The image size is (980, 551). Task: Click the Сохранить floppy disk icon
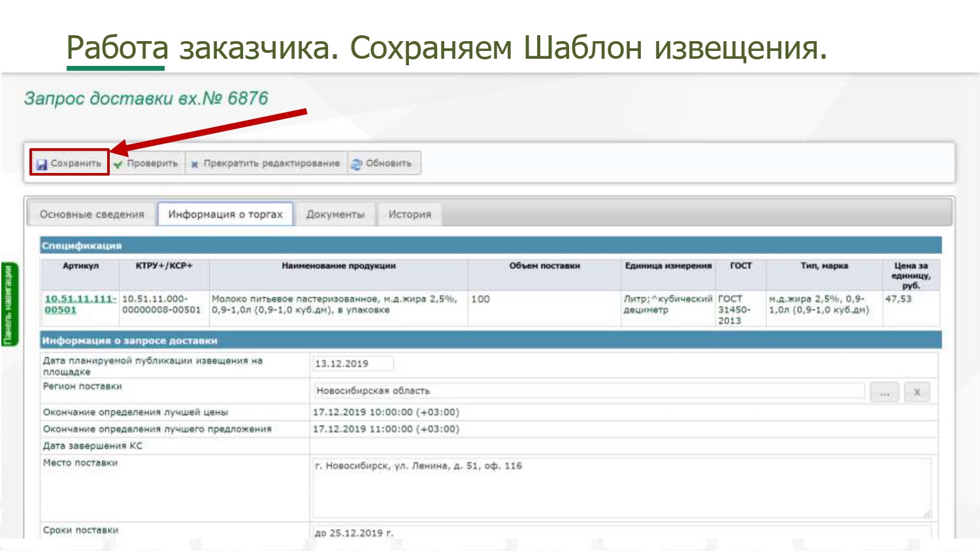pos(42,164)
